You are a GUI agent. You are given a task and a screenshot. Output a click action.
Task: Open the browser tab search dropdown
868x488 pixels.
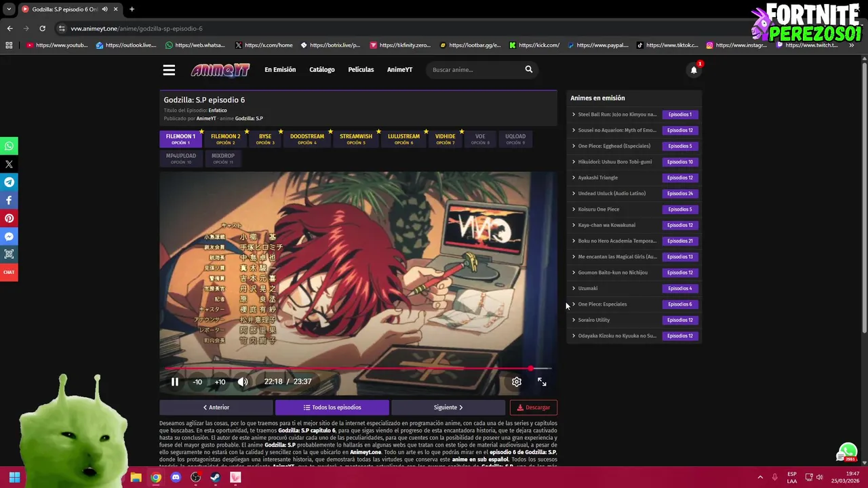9,9
